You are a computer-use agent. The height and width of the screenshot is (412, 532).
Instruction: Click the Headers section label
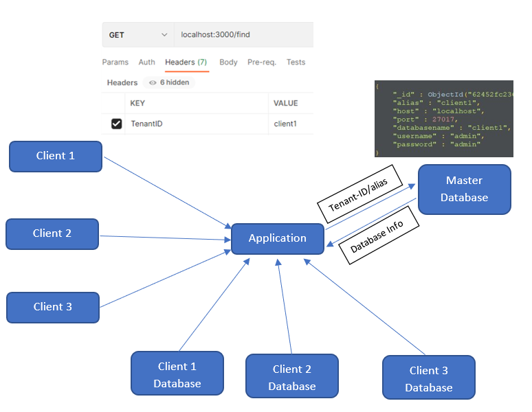[122, 82]
